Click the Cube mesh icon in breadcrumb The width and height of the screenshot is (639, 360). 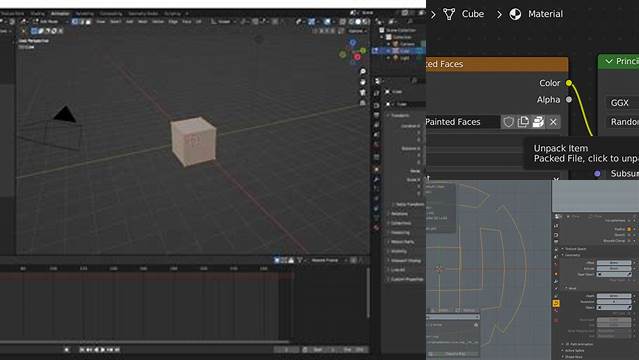click(x=449, y=14)
